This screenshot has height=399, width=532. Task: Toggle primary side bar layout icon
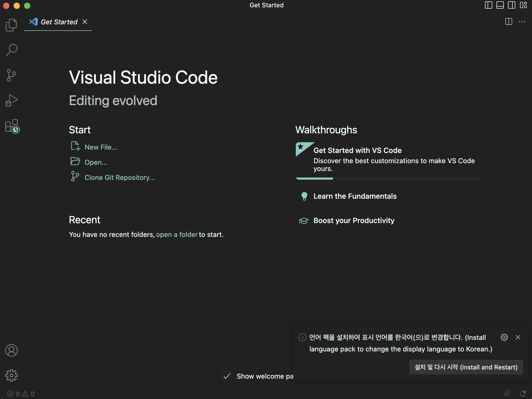488,5
